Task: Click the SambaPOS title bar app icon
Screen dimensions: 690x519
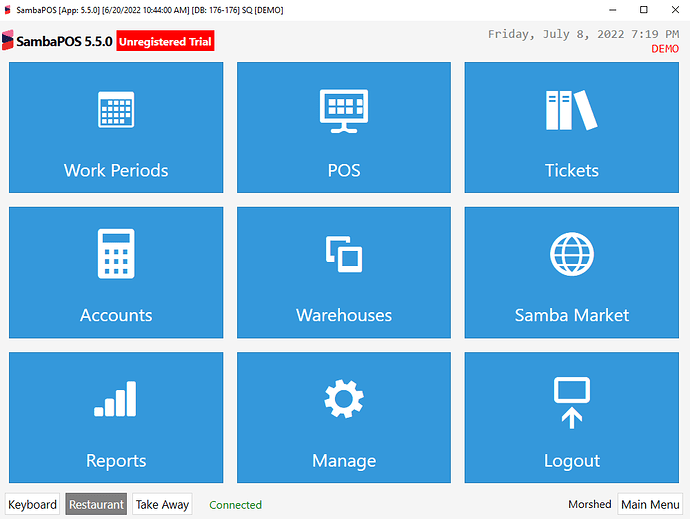Action: click(x=7, y=10)
